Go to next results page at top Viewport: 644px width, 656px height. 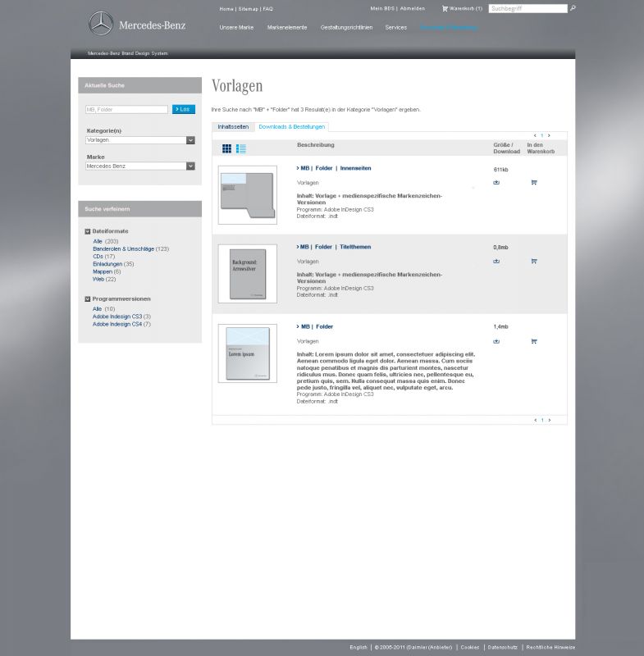(549, 135)
